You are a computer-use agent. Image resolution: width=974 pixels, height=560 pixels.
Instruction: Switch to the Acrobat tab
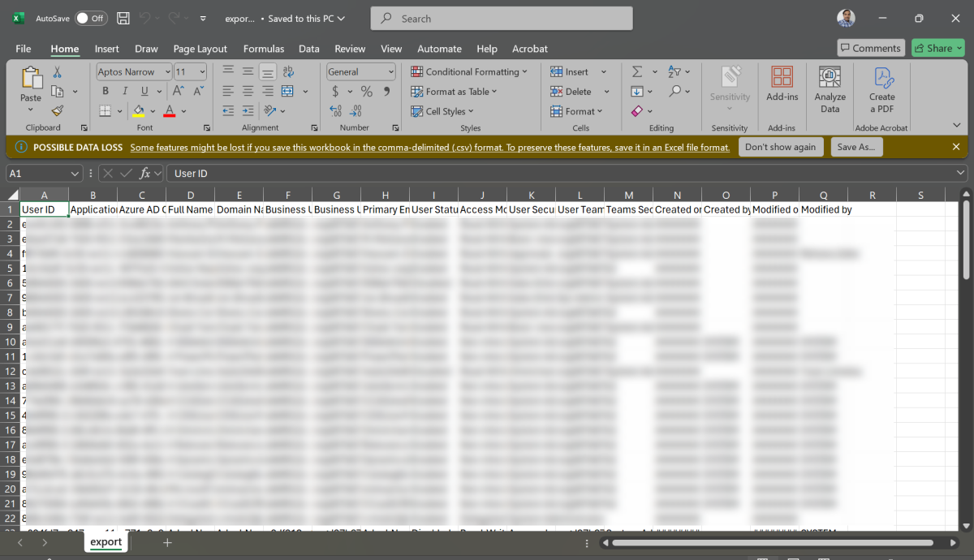point(530,49)
